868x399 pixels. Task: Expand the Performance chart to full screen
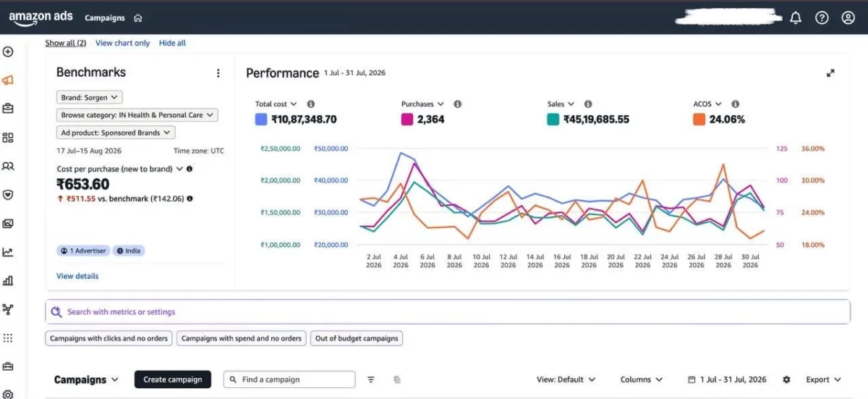point(830,73)
